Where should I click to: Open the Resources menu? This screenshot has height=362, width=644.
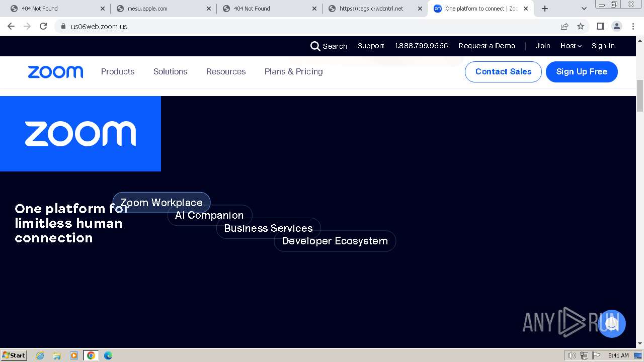click(226, 71)
